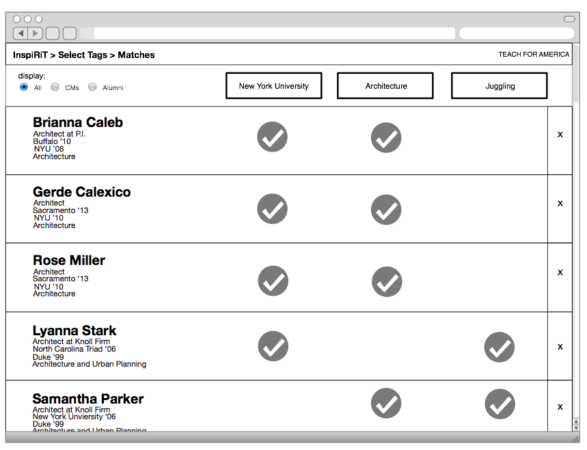Image resolution: width=587 pixels, height=450 pixels.
Task: Select the All display radio button
Action: click(24, 87)
